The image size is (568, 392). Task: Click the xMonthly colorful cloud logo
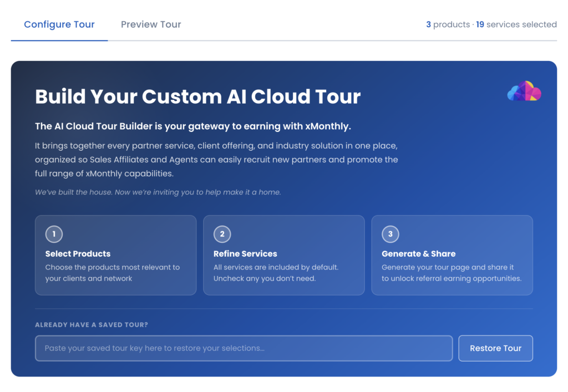[x=524, y=91]
